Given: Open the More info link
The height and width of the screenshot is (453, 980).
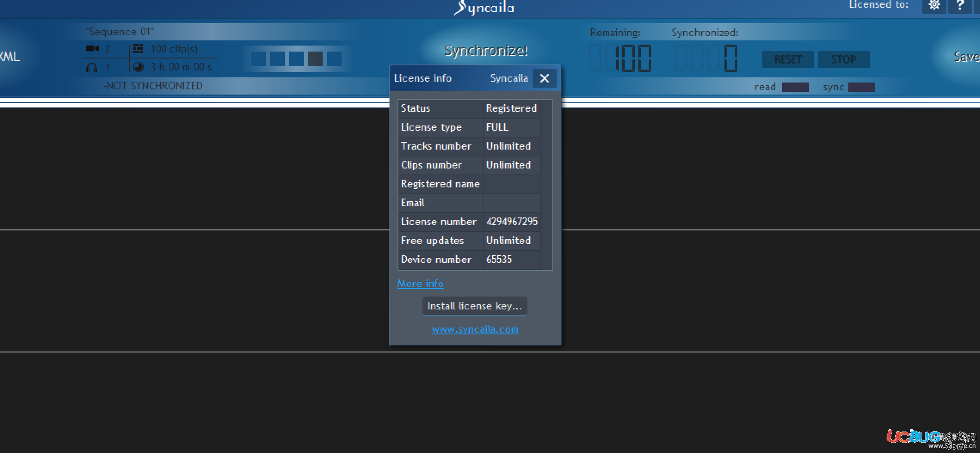Looking at the screenshot, I should pos(420,284).
